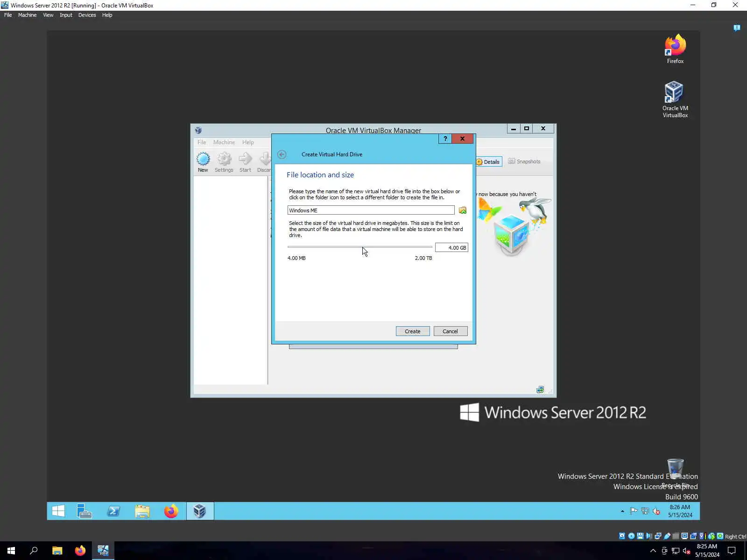Open the host Windows Start menu
Viewport: 747px width, 560px height.
(11, 551)
